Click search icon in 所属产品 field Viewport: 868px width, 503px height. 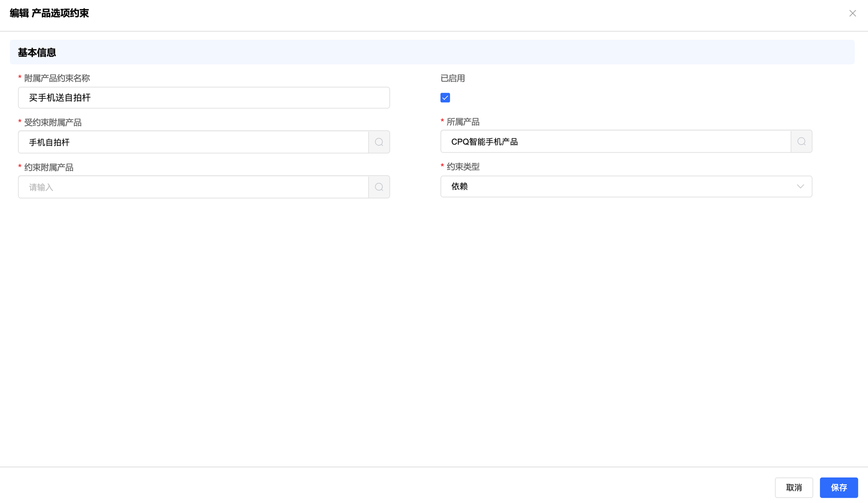pyautogui.click(x=801, y=142)
